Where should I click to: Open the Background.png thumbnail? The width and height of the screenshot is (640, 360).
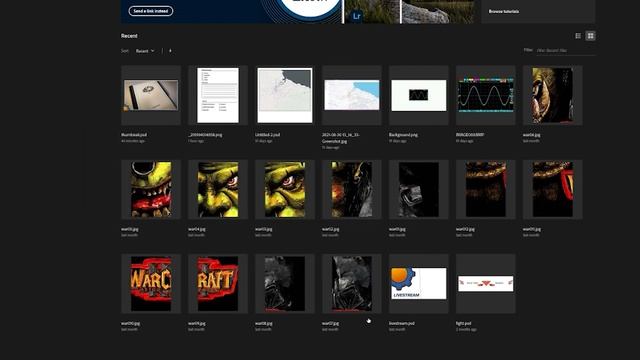[419, 95]
